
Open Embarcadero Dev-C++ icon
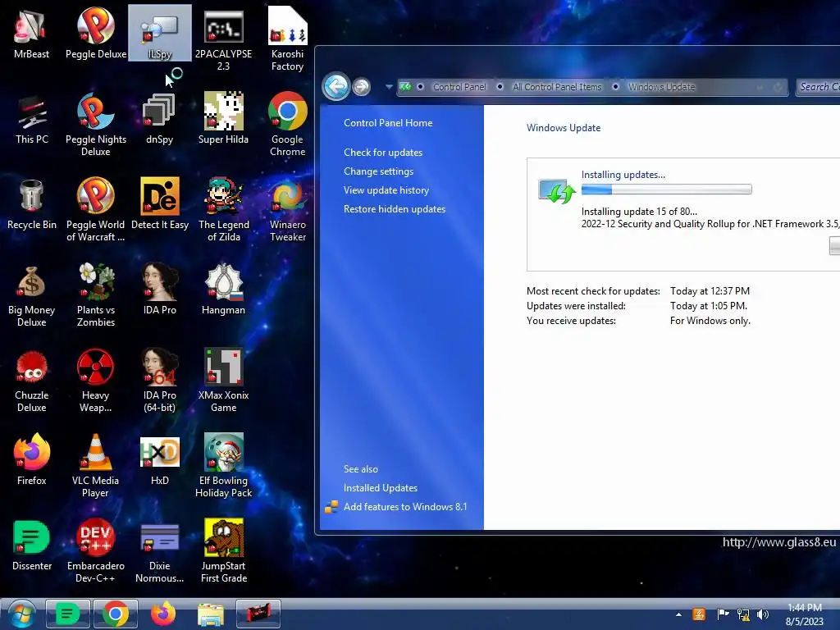pyautogui.click(x=96, y=550)
